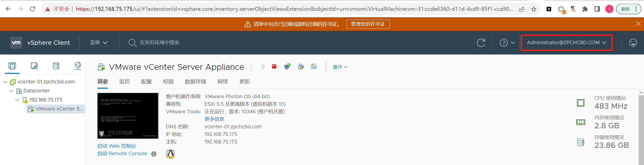The height and width of the screenshot is (165, 644).
Task: Switch to the 数据存储 tab
Action: (195, 82)
